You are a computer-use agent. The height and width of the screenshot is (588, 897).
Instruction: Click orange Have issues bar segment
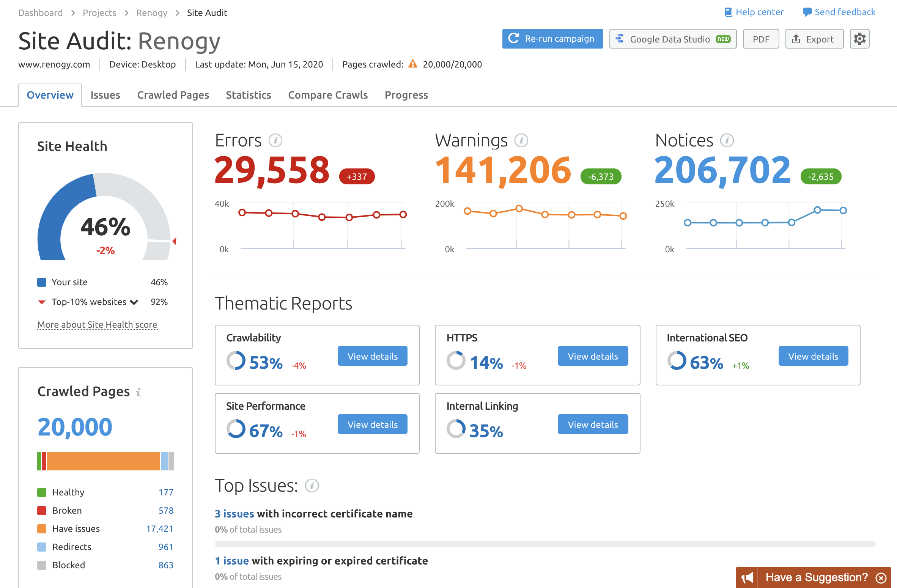[x=103, y=461]
